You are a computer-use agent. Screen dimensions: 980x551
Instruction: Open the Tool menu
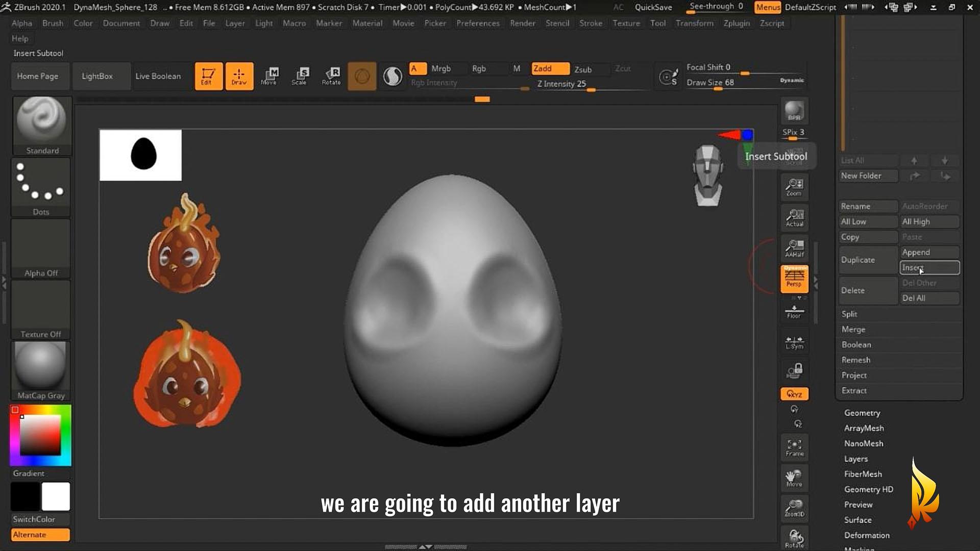click(657, 23)
